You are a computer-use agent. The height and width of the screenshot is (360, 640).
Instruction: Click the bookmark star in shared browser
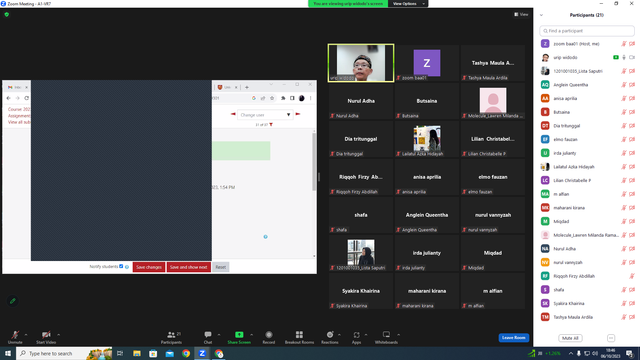point(272,98)
